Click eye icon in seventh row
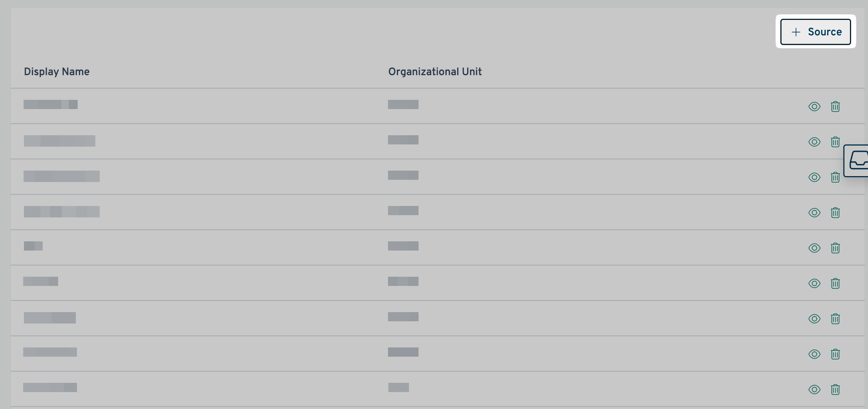The image size is (868, 409). (814, 319)
